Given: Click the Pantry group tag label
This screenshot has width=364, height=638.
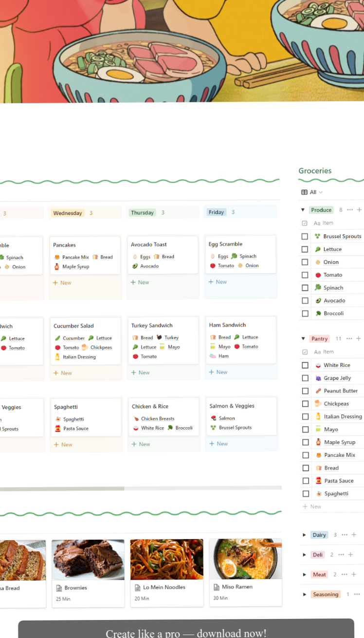Looking at the screenshot, I should (320, 338).
